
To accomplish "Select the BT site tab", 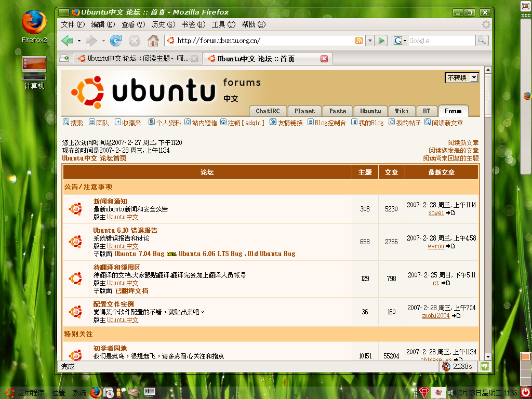I will coord(427,111).
